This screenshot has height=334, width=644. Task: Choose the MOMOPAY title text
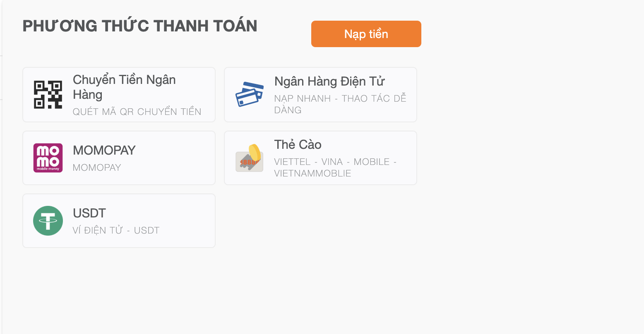tap(104, 150)
